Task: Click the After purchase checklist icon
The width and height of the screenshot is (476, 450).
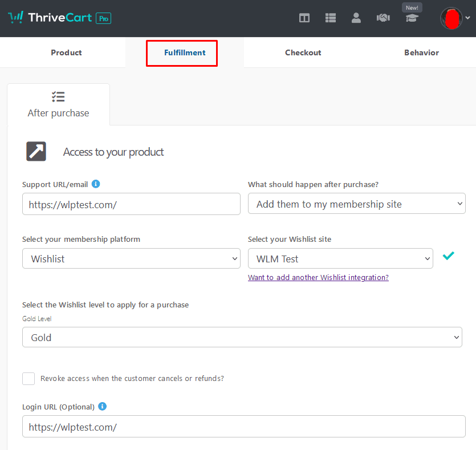Action: coord(58,97)
